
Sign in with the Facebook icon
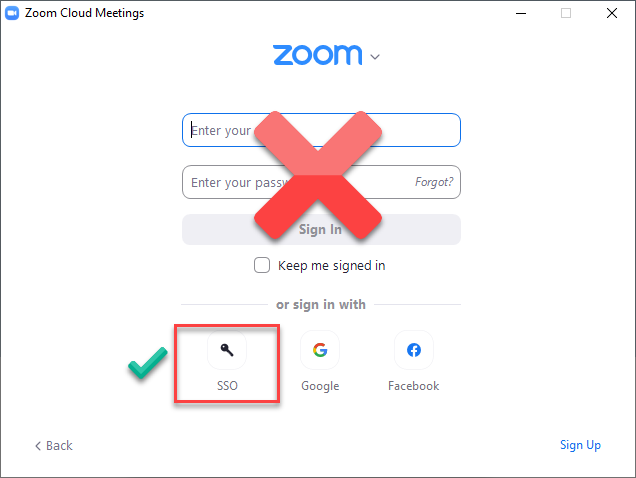414,350
